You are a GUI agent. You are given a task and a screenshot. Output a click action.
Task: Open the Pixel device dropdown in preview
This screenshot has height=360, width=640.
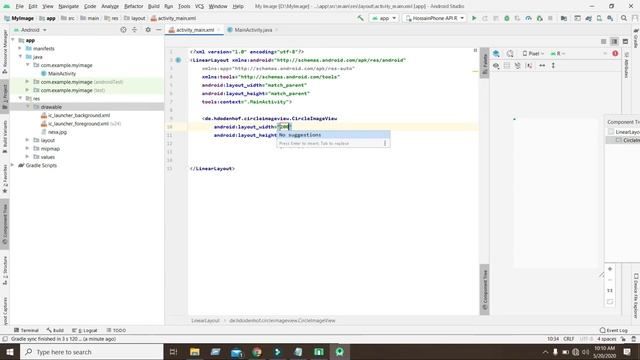(x=533, y=53)
